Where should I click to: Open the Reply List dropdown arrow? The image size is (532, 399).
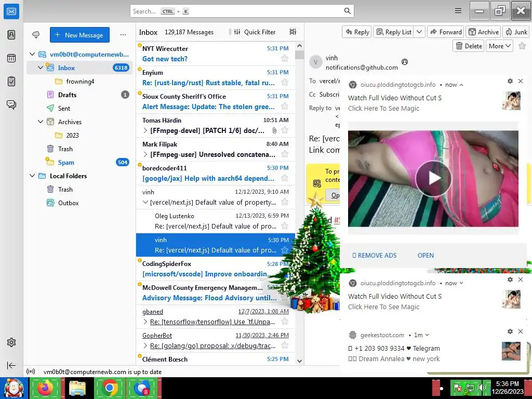[x=419, y=32]
